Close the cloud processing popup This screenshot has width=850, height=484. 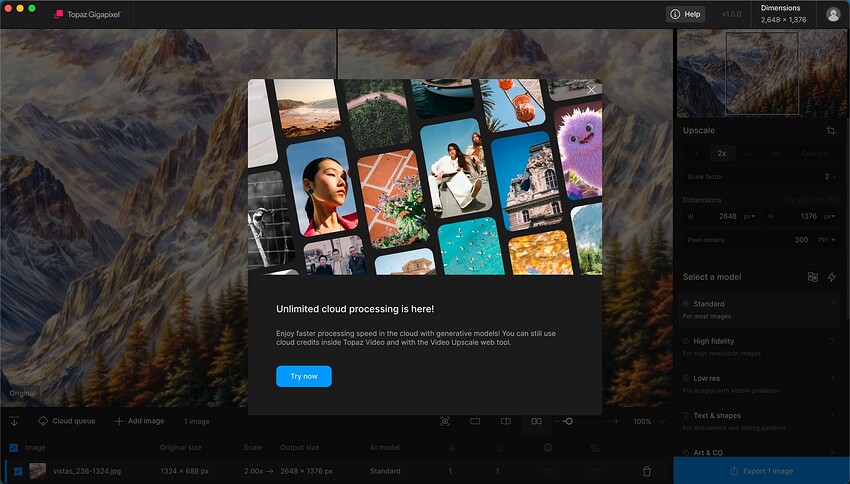coord(591,90)
